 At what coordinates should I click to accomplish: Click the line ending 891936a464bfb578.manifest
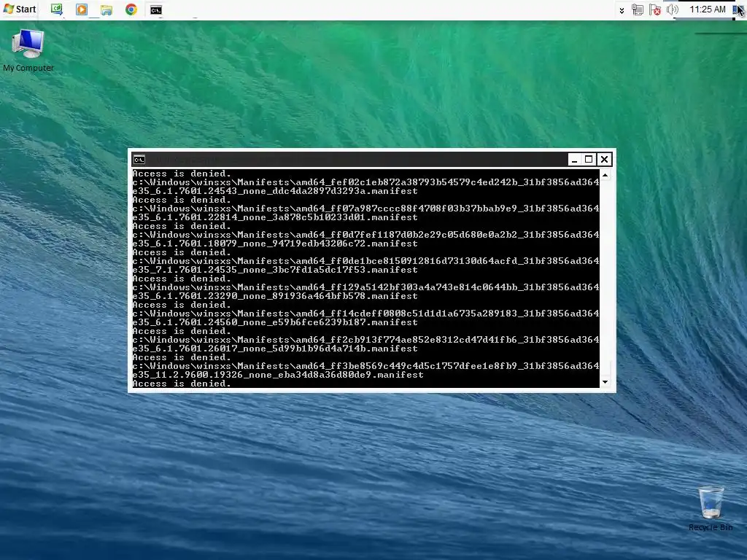pyautogui.click(x=275, y=296)
